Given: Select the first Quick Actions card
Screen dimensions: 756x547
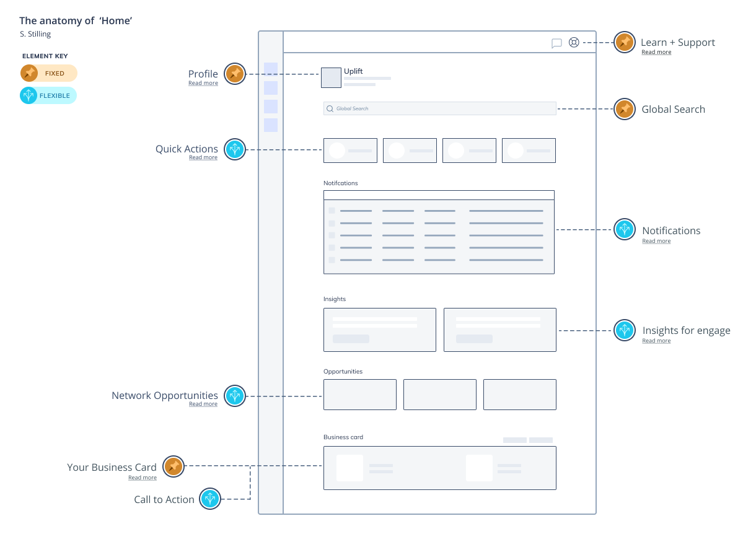Looking at the screenshot, I should pyautogui.click(x=350, y=151).
